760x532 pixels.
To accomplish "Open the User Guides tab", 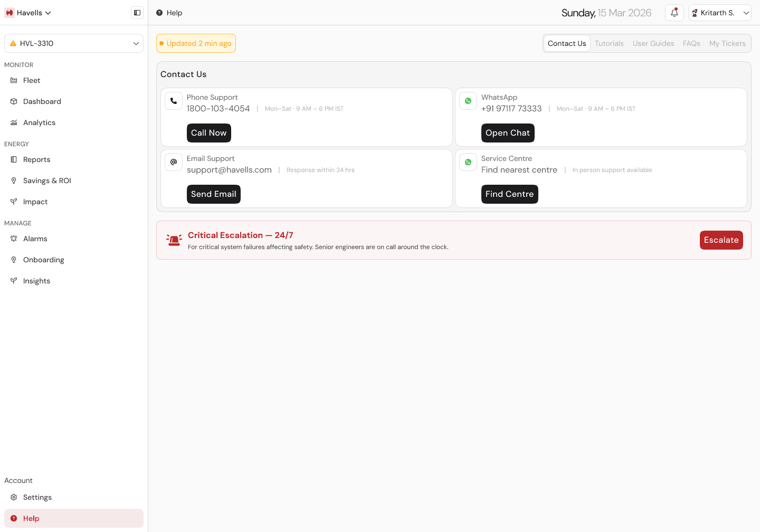I will (653, 43).
